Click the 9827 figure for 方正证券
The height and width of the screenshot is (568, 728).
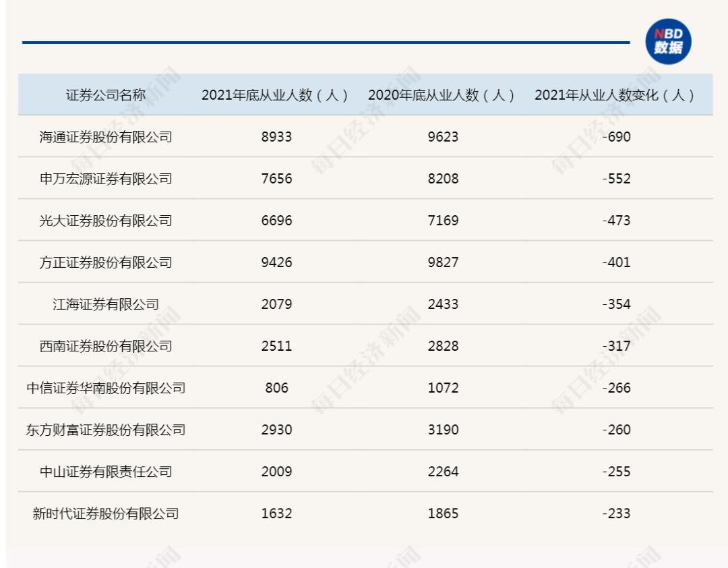[442, 262]
